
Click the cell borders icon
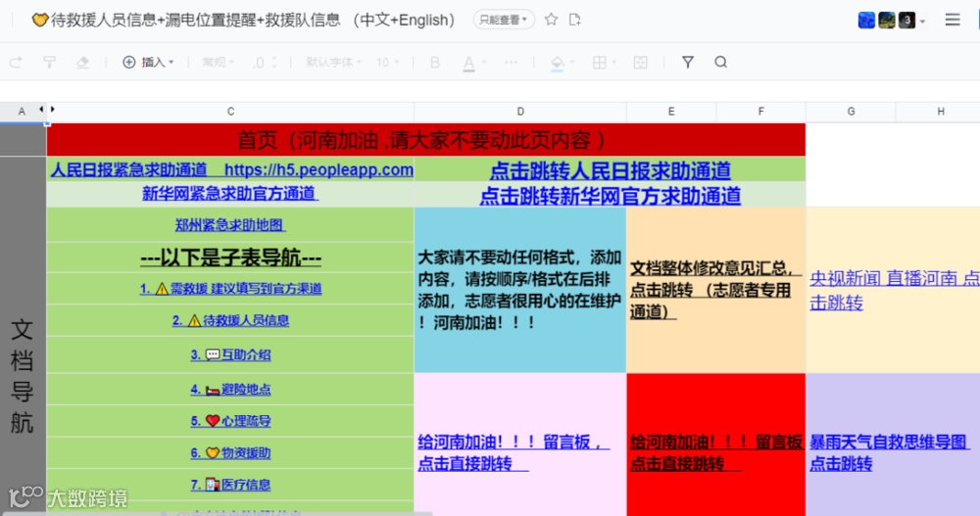[x=600, y=63]
